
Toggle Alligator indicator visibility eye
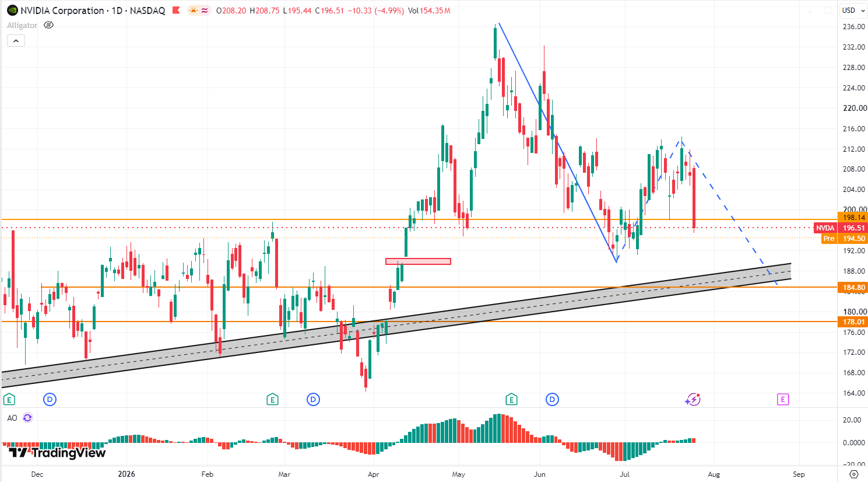point(49,25)
